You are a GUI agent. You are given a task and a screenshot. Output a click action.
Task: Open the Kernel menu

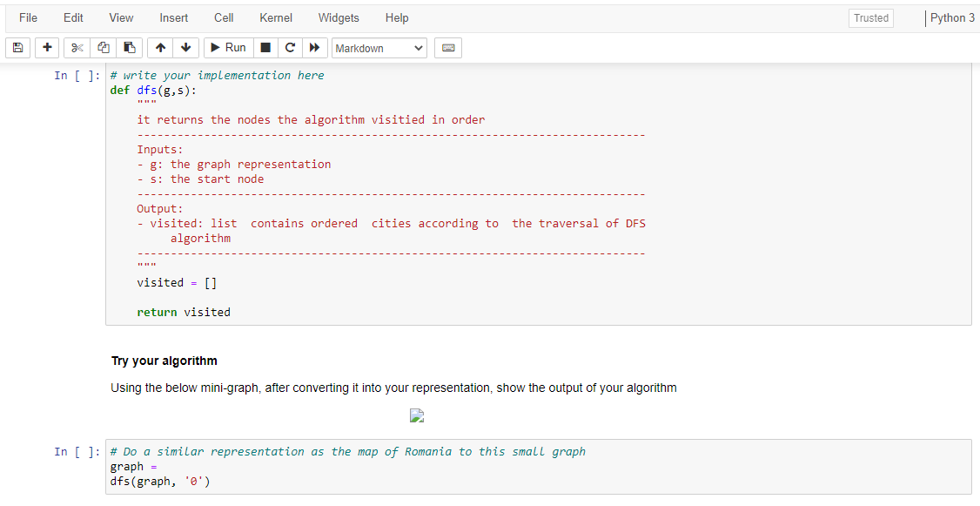275,17
